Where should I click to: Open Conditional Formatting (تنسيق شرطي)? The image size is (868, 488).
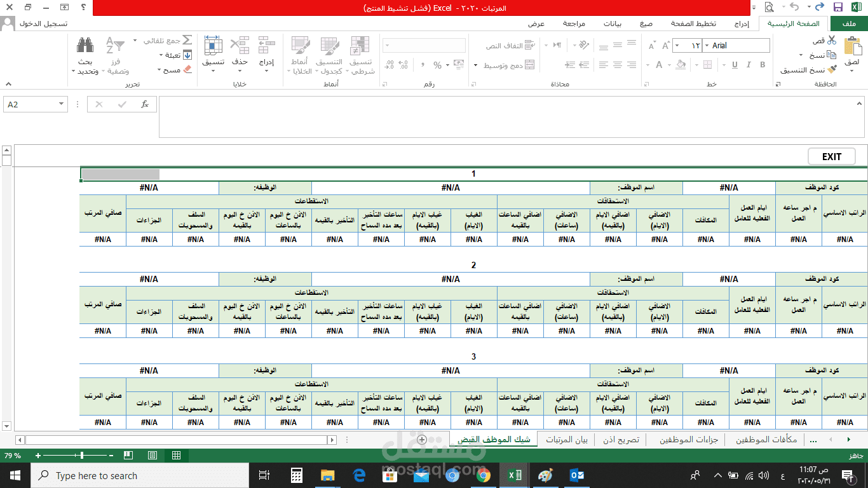pos(360,55)
